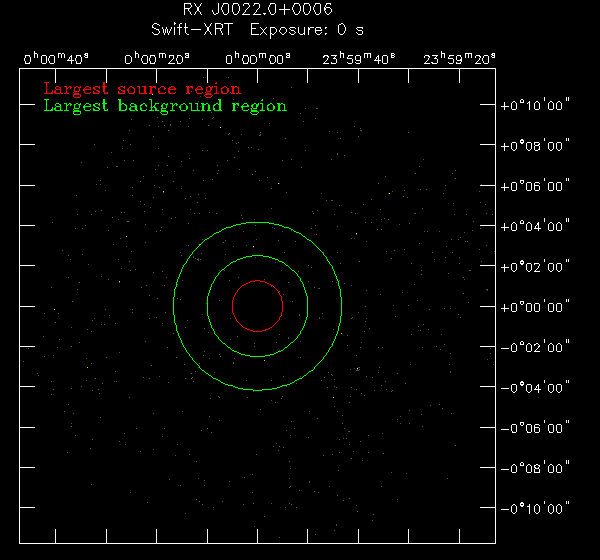Select the 'Swift-XRT' instrument label
Viewport: 600px width, 560px height.
[x=192, y=29]
